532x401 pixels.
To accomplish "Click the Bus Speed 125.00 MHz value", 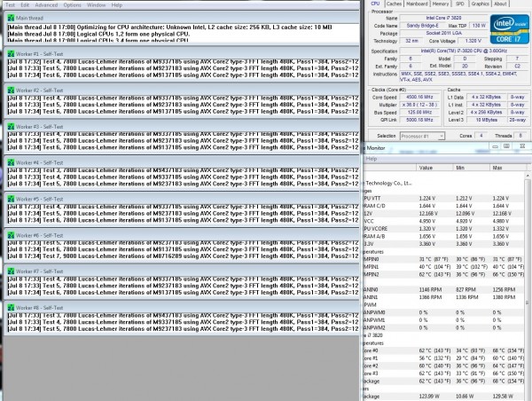I will click(419, 112).
